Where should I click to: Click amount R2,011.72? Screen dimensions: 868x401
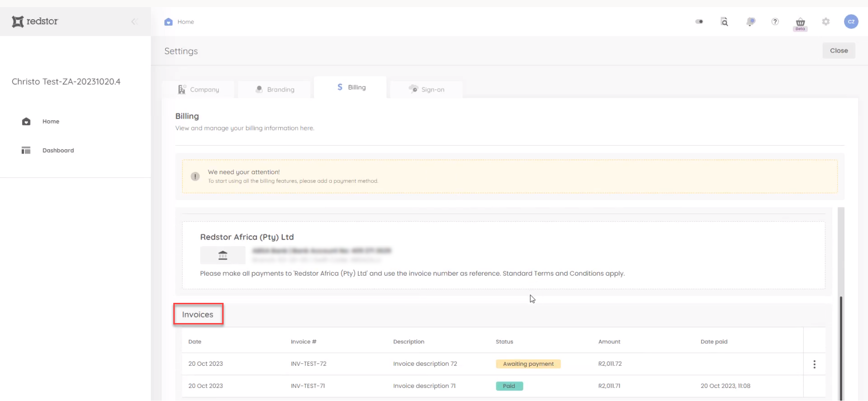[x=610, y=364]
